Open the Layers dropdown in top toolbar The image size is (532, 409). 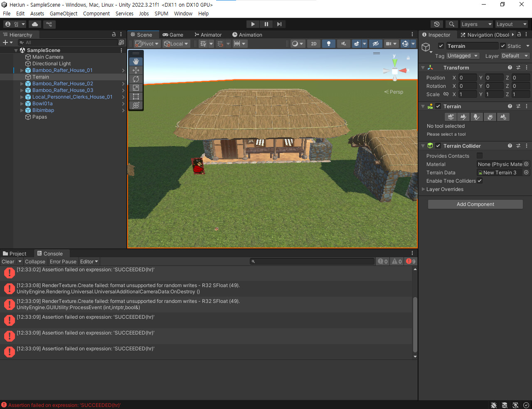click(x=476, y=24)
